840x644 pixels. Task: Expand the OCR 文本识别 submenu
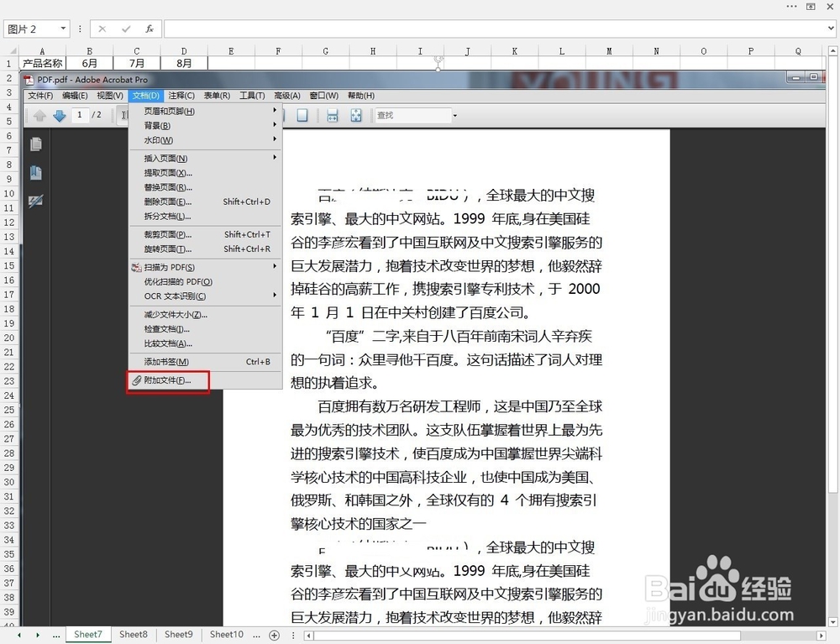[x=275, y=295]
